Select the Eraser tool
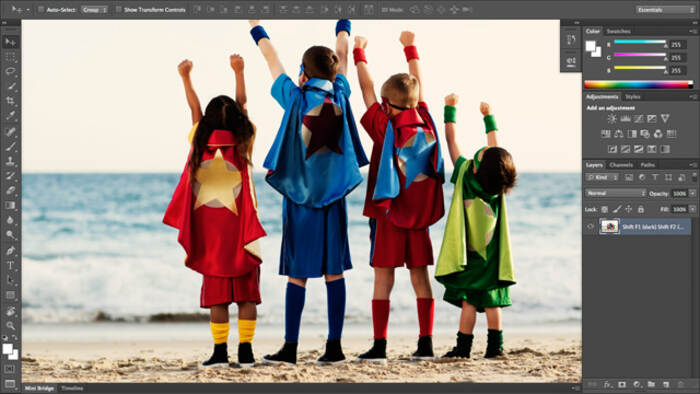700x394 pixels. point(10,191)
